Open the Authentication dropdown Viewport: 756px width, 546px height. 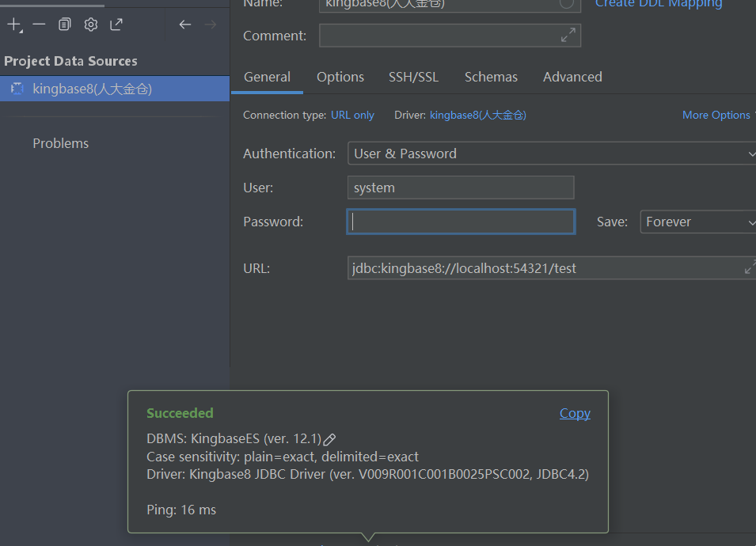click(x=552, y=154)
